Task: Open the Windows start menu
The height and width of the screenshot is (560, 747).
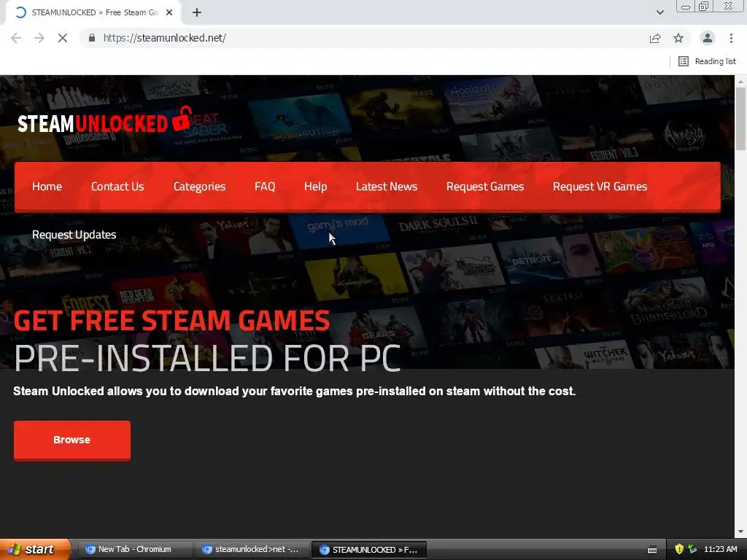Action: pyautogui.click(x=35, y=550)
